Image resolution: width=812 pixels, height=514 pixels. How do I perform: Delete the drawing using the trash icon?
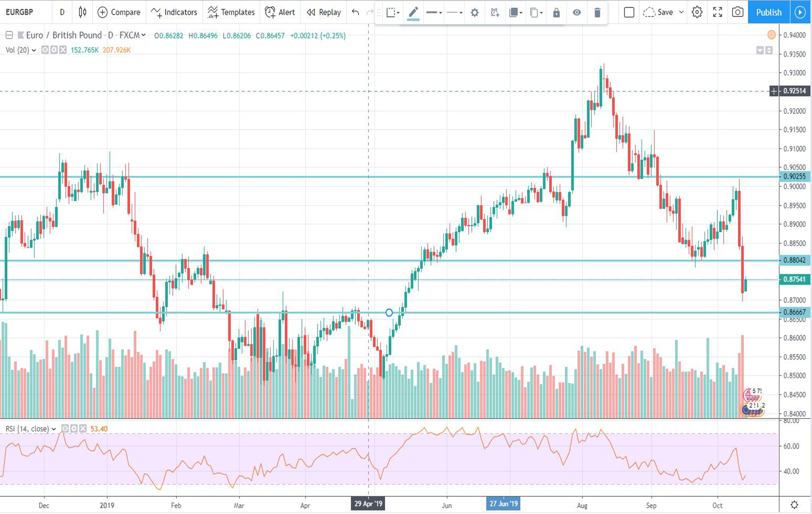tap(597, 13)
